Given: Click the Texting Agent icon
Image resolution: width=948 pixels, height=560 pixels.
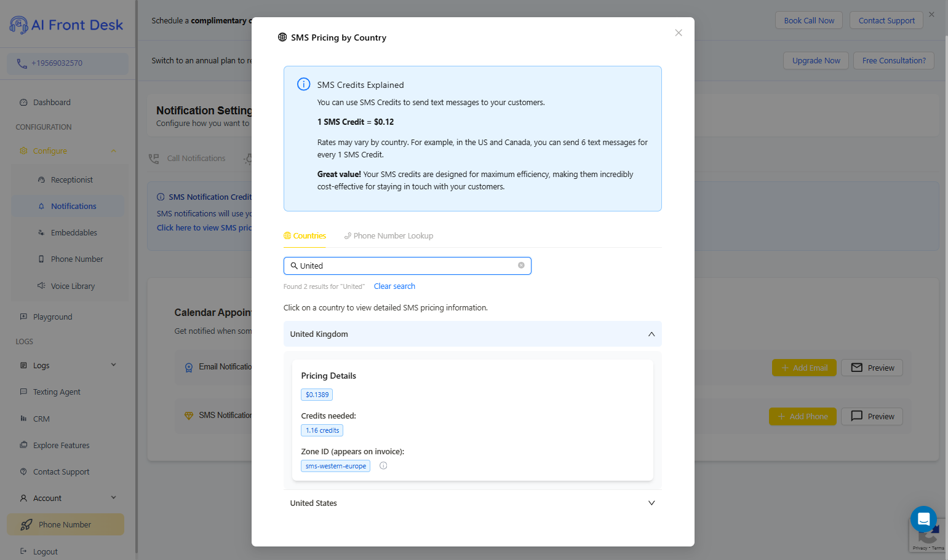Looking at the screenshot, I should coord(23,392).
